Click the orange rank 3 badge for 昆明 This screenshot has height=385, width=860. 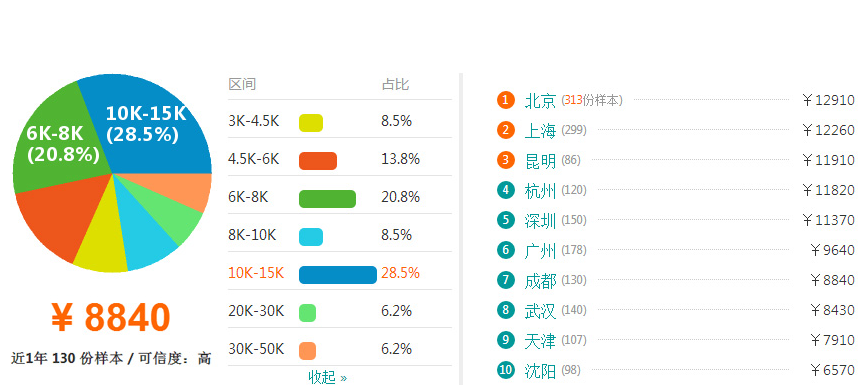506,160
